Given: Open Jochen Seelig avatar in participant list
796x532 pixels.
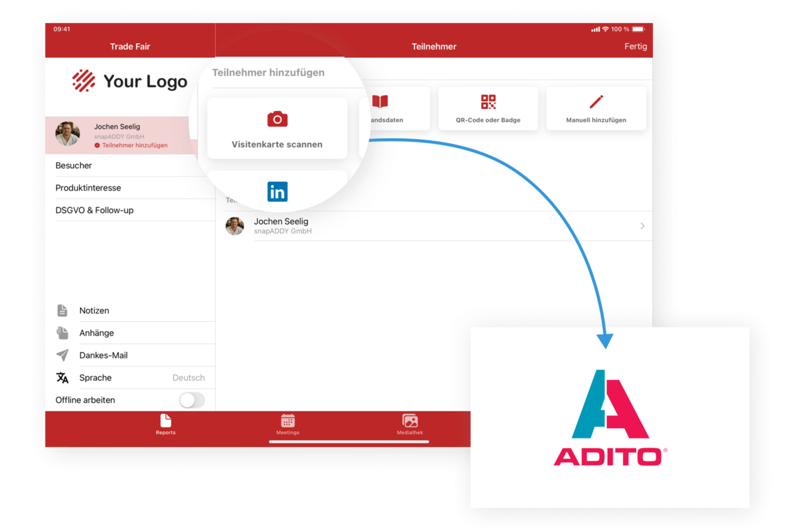Looking at the screenshot, I should click(235, 226).
